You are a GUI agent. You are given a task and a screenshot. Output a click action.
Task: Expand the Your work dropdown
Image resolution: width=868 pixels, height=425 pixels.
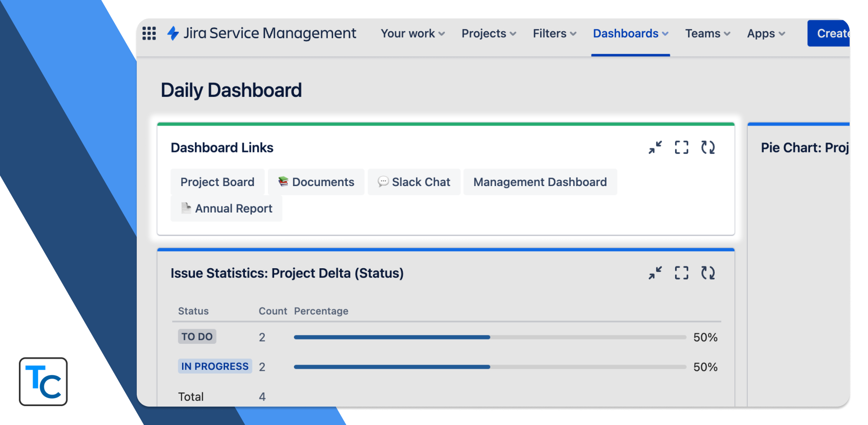413,34
